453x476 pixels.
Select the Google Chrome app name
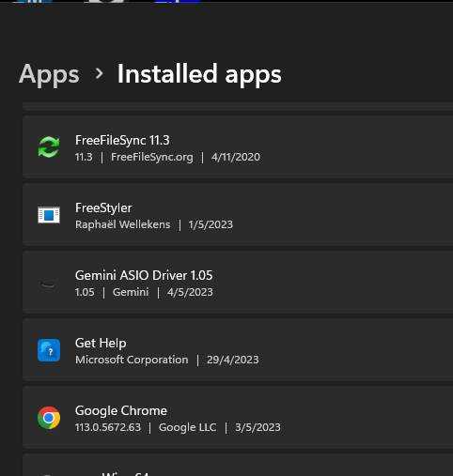[121, 411]
